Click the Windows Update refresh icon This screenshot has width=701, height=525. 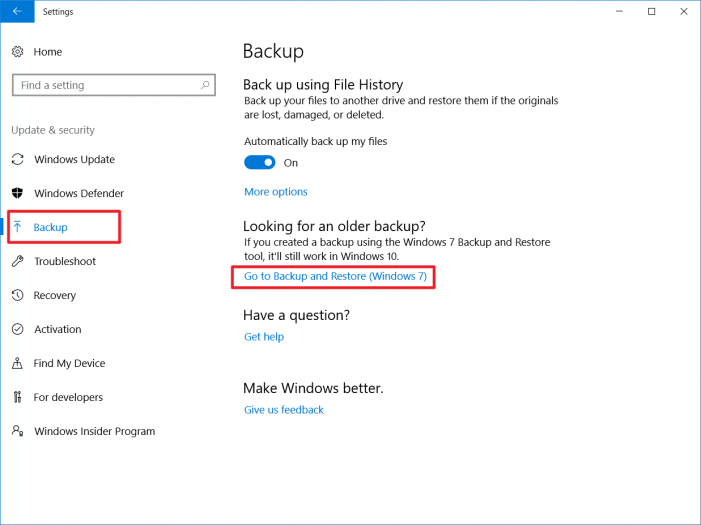pos(17,160)
